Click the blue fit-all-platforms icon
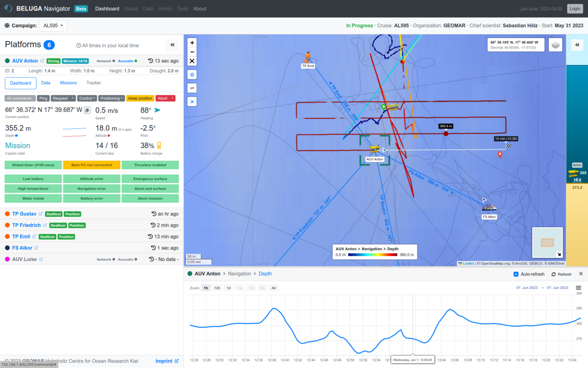The image size is (588, 368). pyautogui.click(x=192, y=101)
